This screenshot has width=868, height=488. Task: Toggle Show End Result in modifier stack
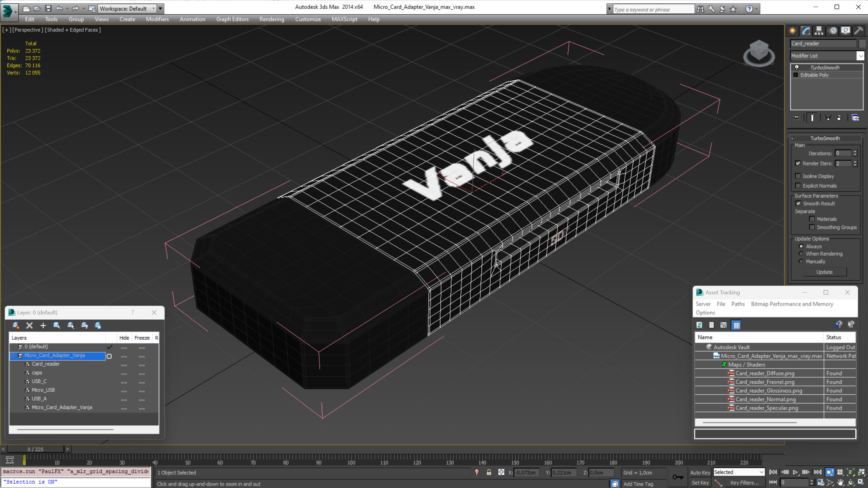(812, 118)
